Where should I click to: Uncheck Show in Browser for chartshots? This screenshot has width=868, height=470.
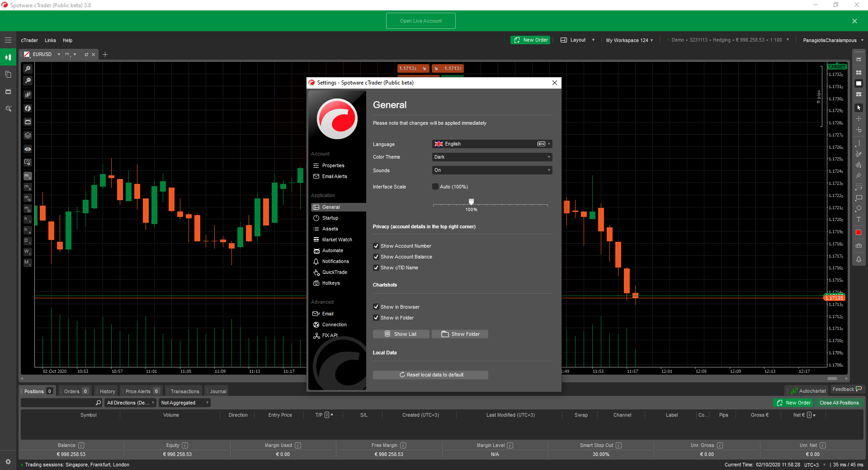pyautogui.click(x=376, y=307)
